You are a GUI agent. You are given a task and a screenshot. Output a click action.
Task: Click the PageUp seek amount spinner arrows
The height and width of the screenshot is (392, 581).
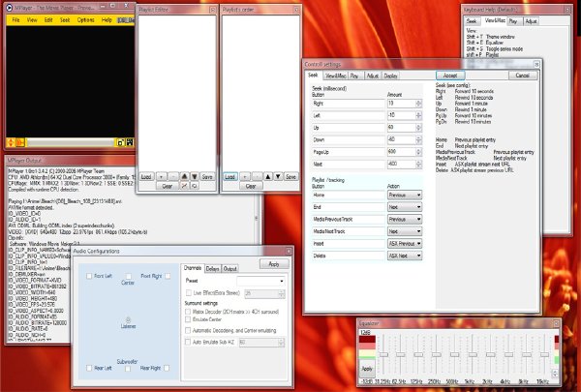coord(418,152)
